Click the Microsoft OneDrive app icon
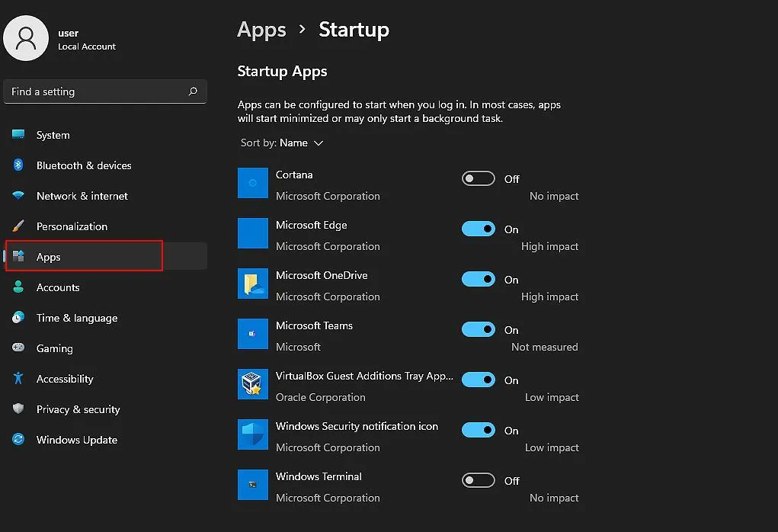Screen dimensions: 778x532 [252, 284]
